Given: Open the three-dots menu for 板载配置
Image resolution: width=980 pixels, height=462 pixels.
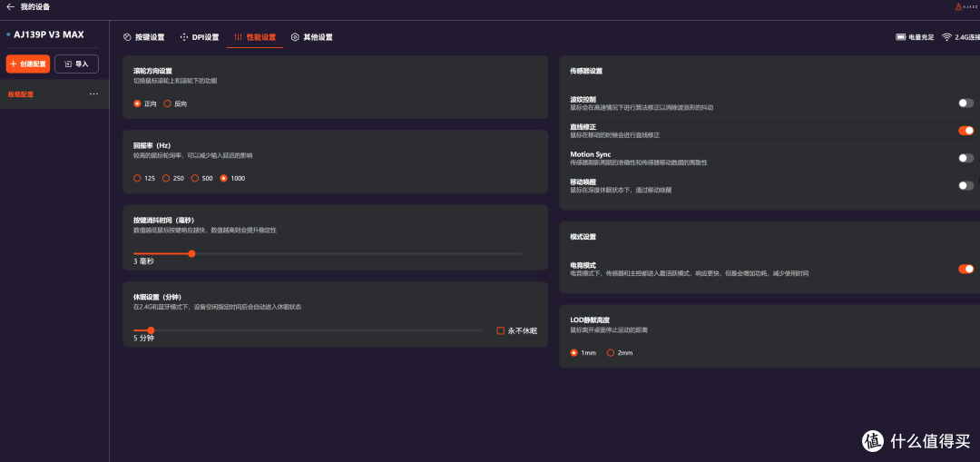Looking at the screenshot, I should click(93, 94).
